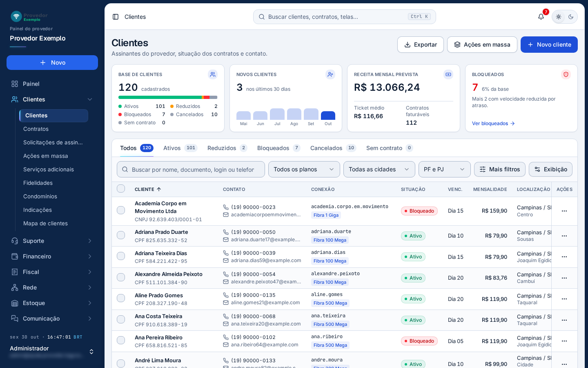Sort by Cliente column arrow
This screenshot has height=368, width=588.
[x=159, y=189]
